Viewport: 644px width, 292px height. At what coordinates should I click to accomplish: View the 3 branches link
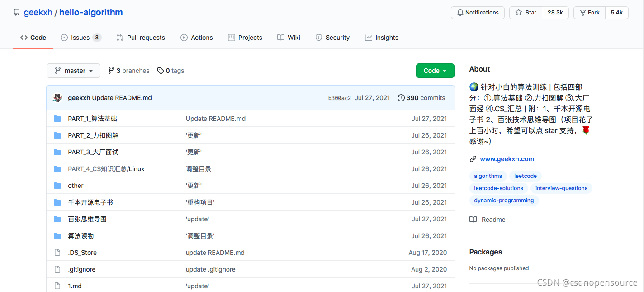[x=129, y=71]
